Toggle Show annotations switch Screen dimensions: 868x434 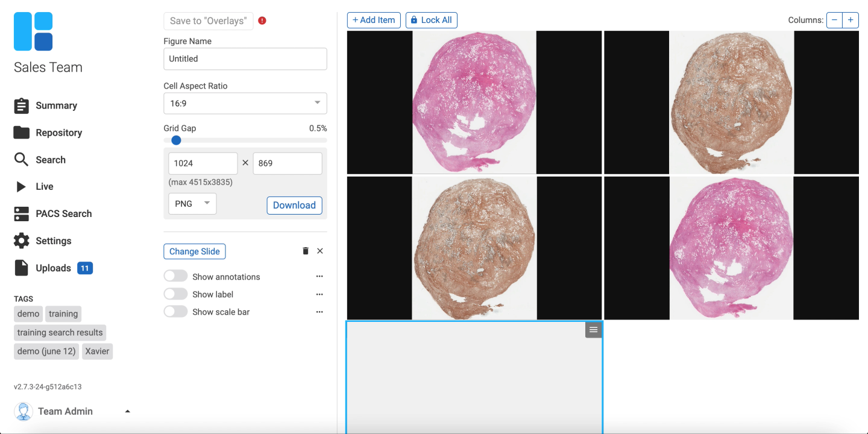(x=175, y=276)
